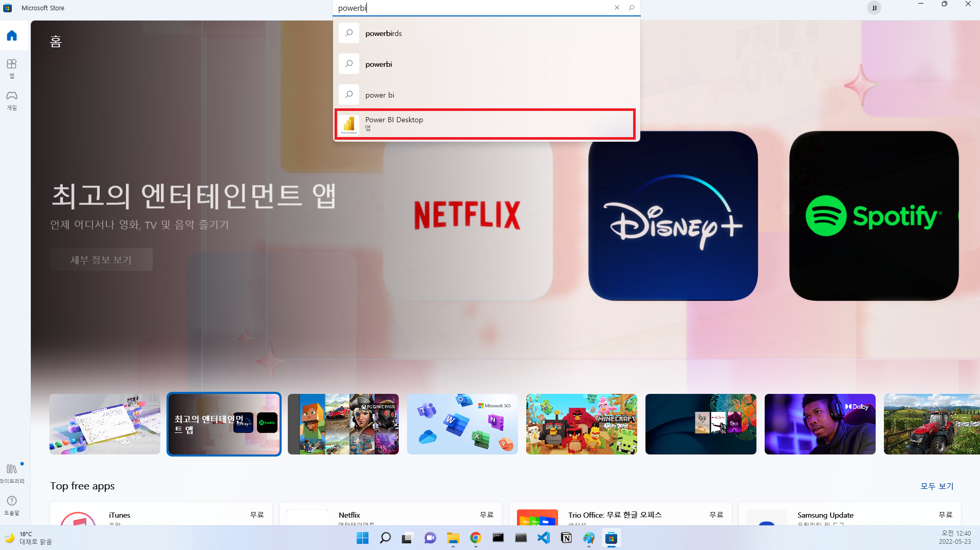
Task: Open the Netflix app card in Top free apps
Action: click(391, 514)
